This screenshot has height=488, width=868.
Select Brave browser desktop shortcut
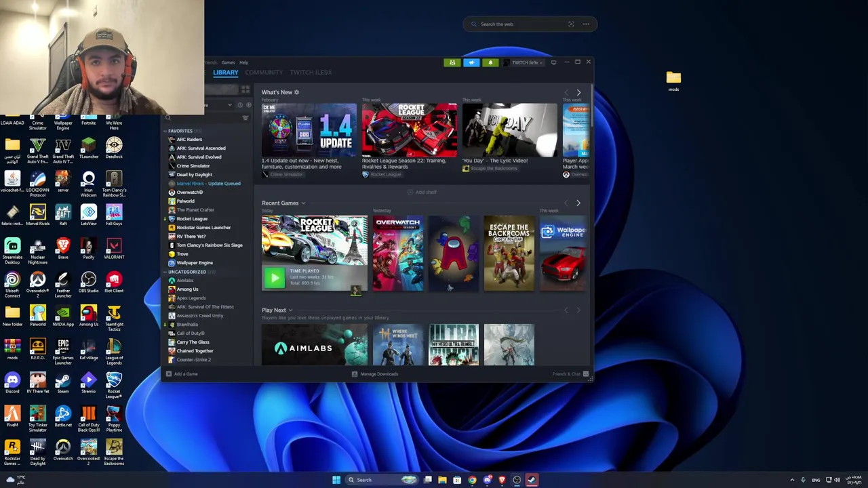pyautogui.click(x=63, y=249)
